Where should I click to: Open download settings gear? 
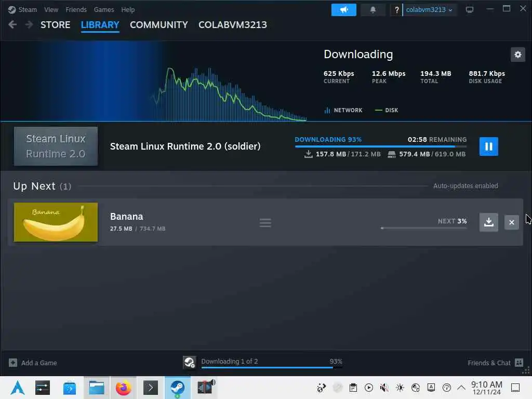click(x=518, y=55)
